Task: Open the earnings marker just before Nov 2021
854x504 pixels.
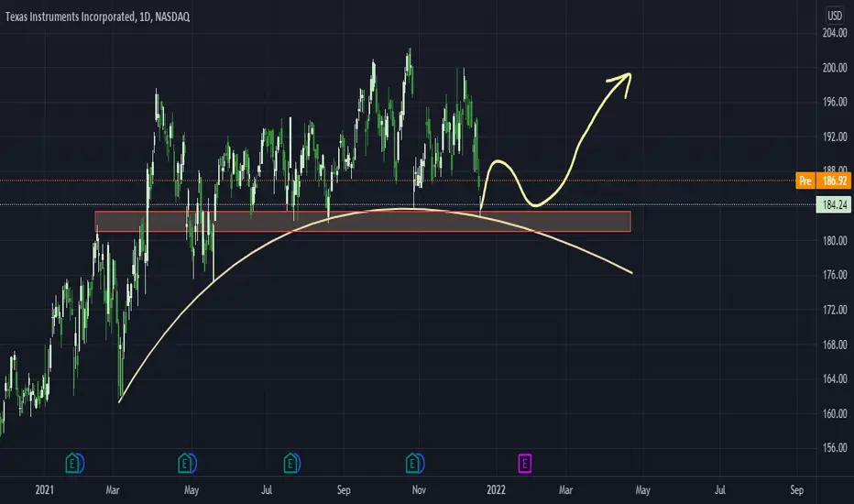Action: click(413, 464)
